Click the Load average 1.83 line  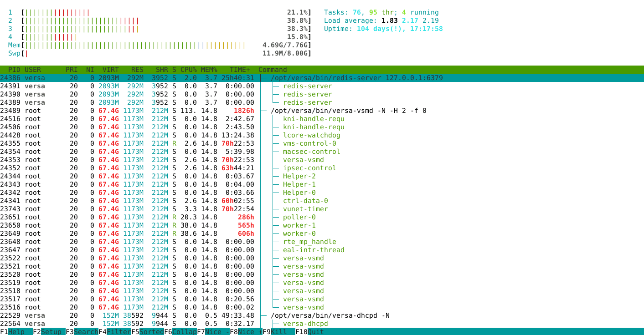point(381,20)
